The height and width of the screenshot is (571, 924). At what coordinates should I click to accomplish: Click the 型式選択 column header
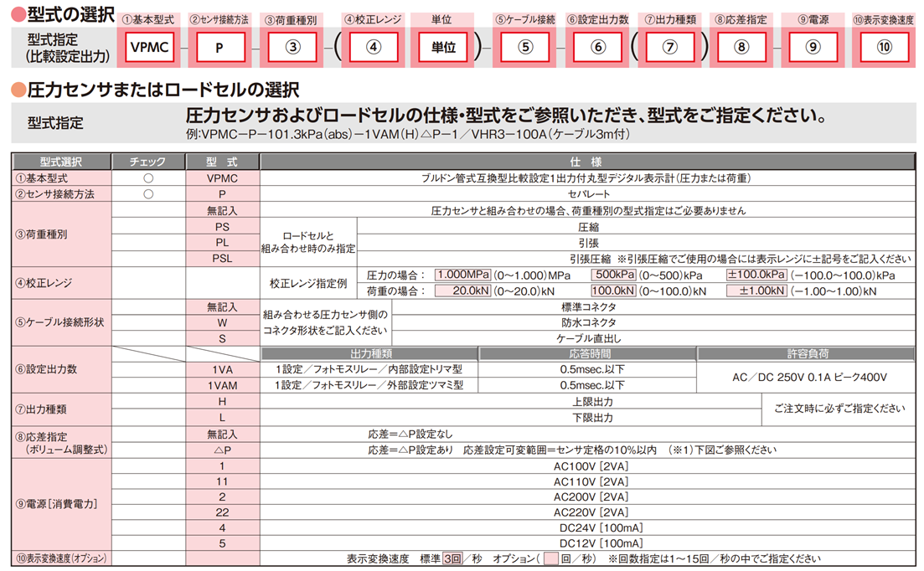pos(61,162)
